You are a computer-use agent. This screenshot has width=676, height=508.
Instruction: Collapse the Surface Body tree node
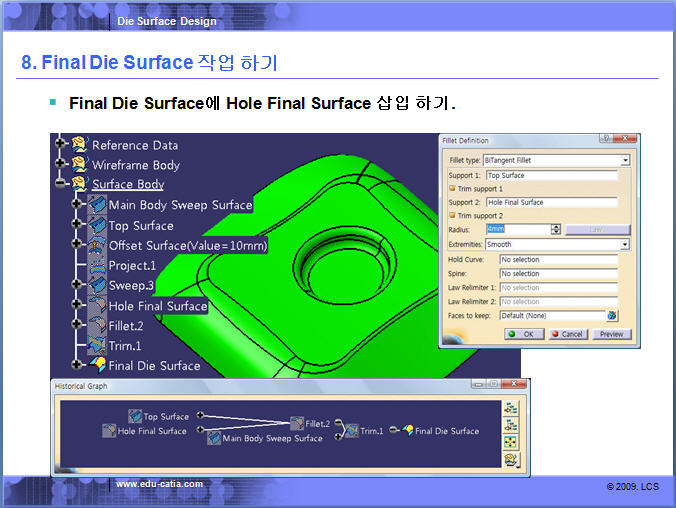pyautogui.click(x=61, y=184)
